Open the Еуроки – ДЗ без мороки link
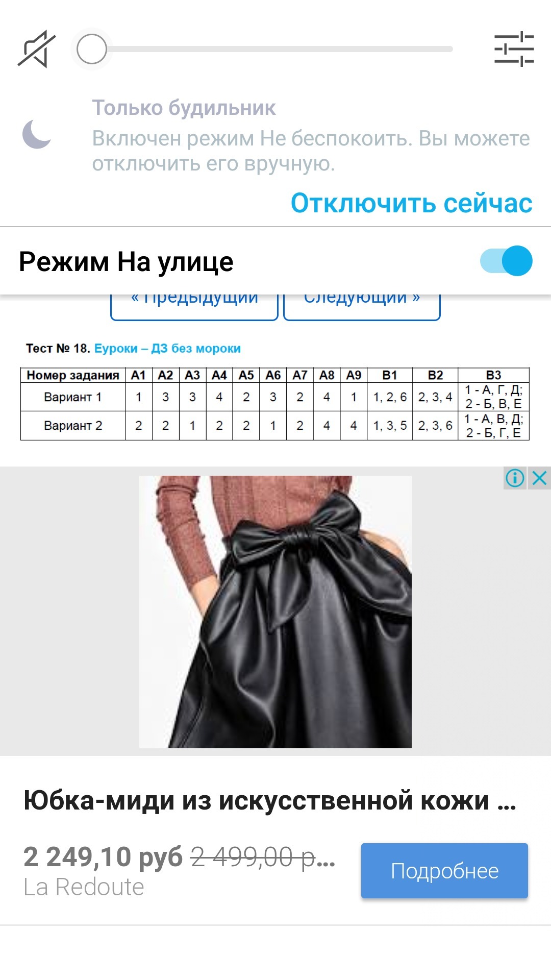 click(167, 349)
